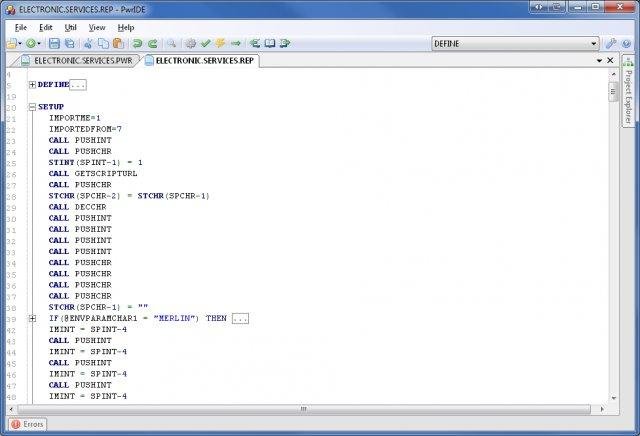Viewport: 640px width, 436px height.
Task: Click the green left-arrow list icon
Action: click(x=255, y=43)
